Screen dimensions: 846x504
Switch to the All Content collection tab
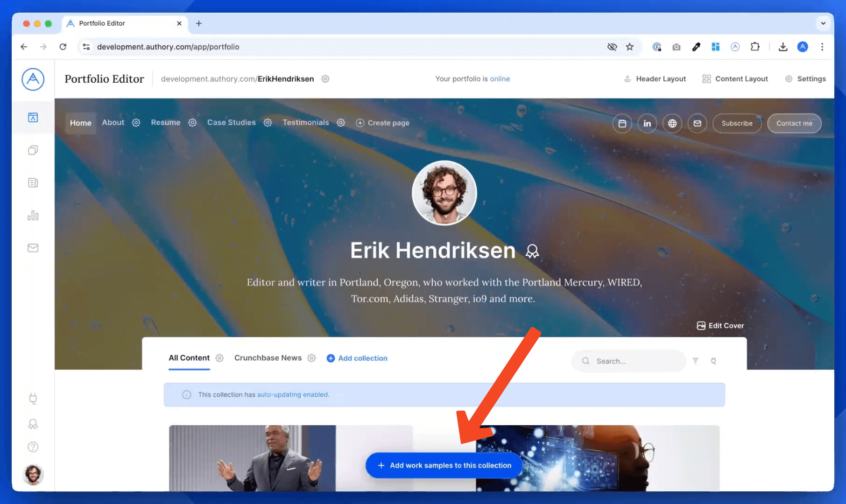coord(189,358)
